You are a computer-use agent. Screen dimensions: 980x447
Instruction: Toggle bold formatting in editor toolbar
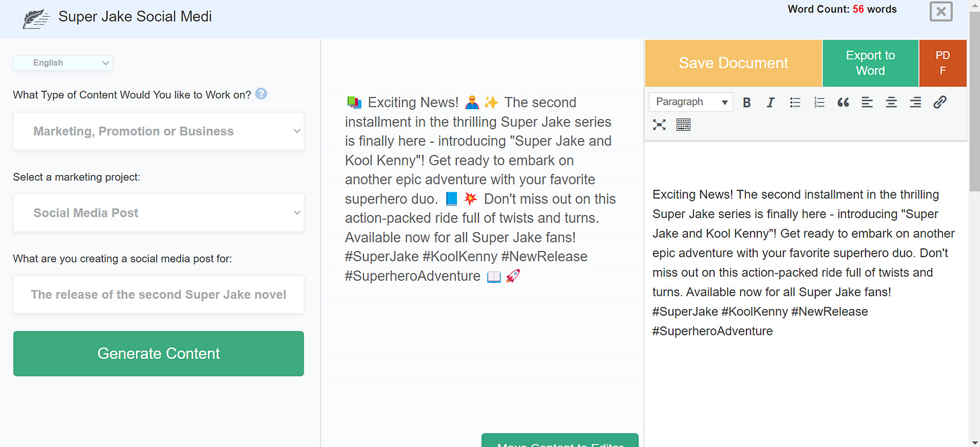tap(746, 102)
